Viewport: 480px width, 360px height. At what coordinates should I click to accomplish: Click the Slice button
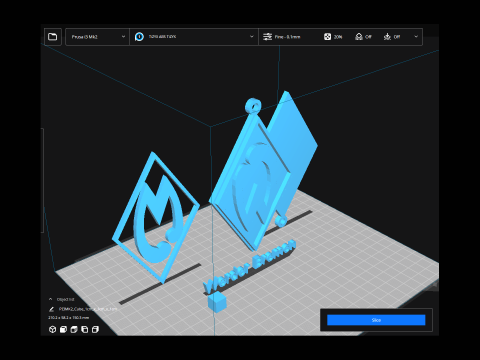pos(376,320)
